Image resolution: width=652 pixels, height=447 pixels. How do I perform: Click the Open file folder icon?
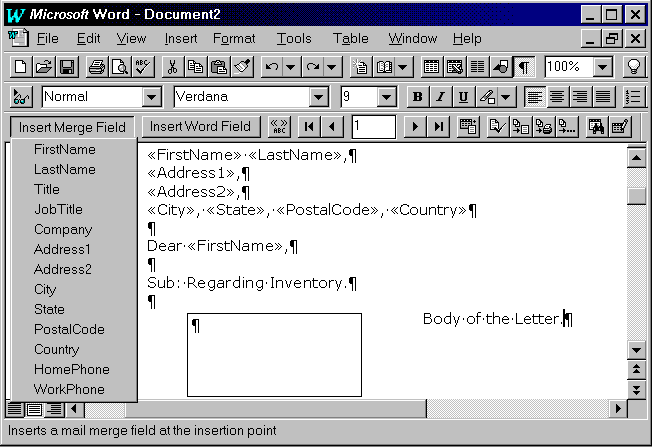pos(44,67)
